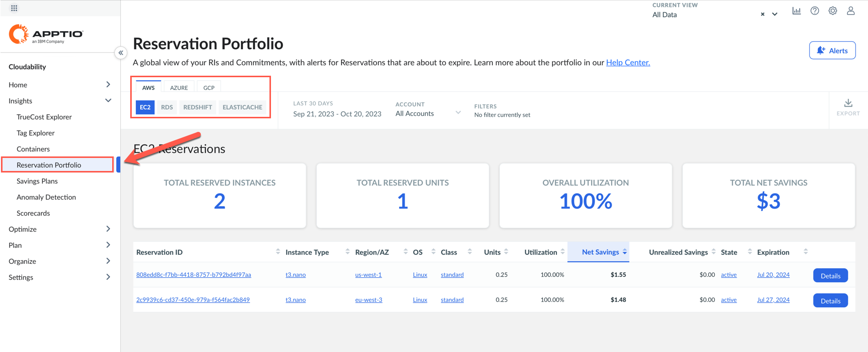Open the user profile icon
This screenshot has height=352, width=868.
(x=850, y=11)
